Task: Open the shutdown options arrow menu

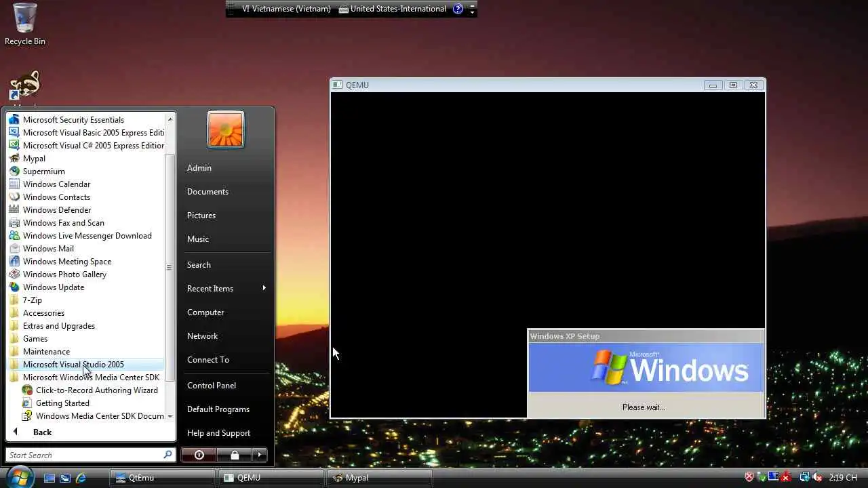Action: [x=260, y=455]
